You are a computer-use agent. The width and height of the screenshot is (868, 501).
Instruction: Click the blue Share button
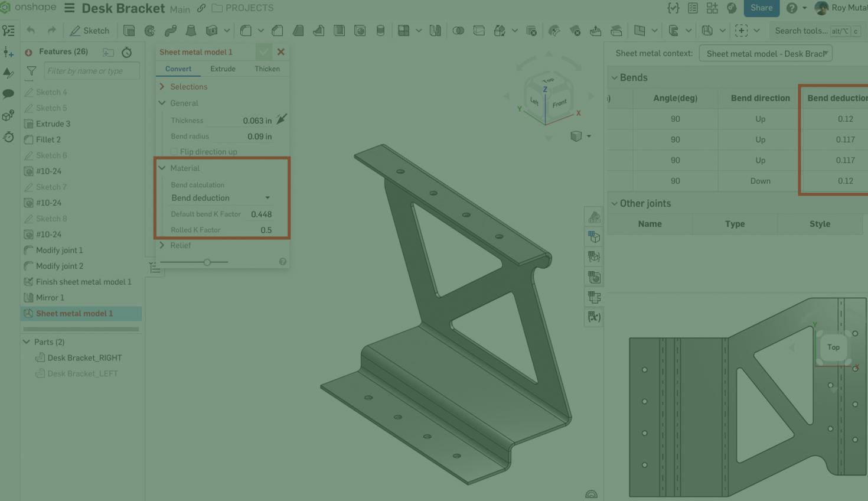tap(761, 8)
